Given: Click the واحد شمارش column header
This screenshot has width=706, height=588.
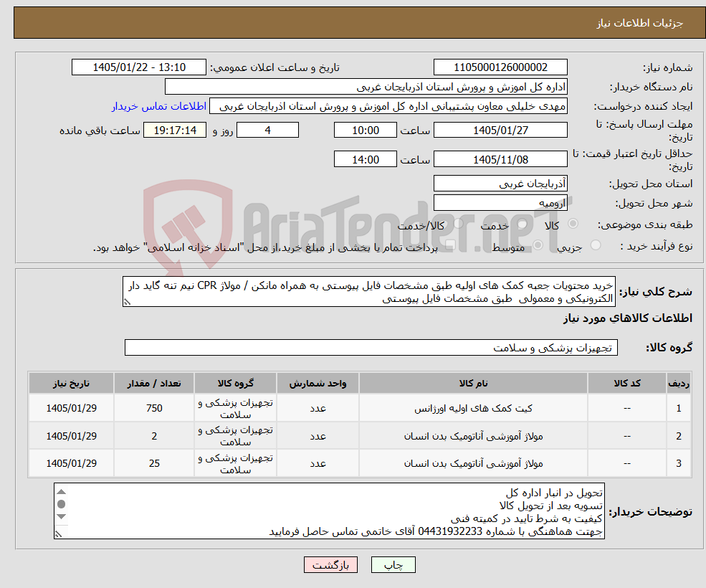Looking at the screenshot, I should click(x=318, y=383).
